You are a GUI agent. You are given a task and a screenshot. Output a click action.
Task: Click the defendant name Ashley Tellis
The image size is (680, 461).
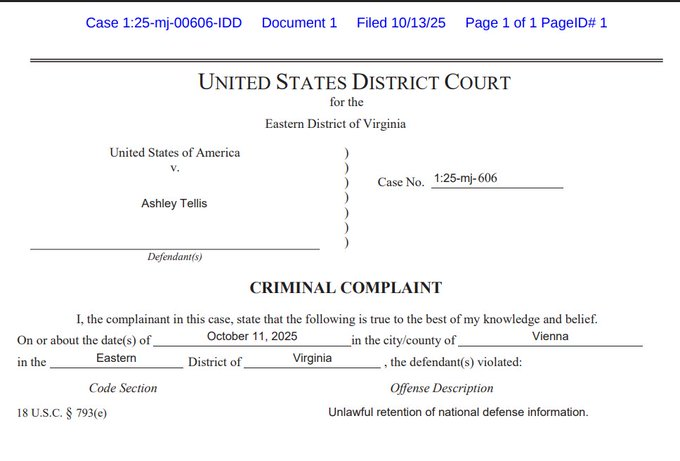coord(174,203)
